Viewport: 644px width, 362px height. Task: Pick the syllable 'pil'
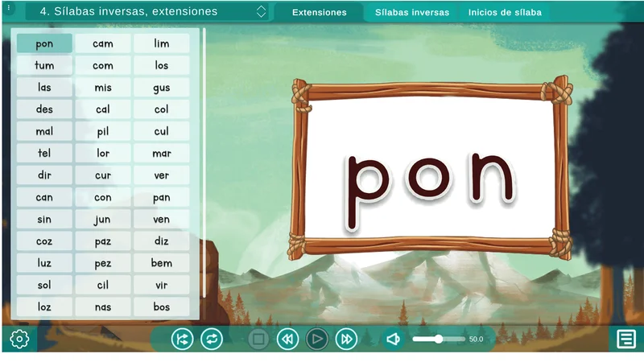point(103,131)
